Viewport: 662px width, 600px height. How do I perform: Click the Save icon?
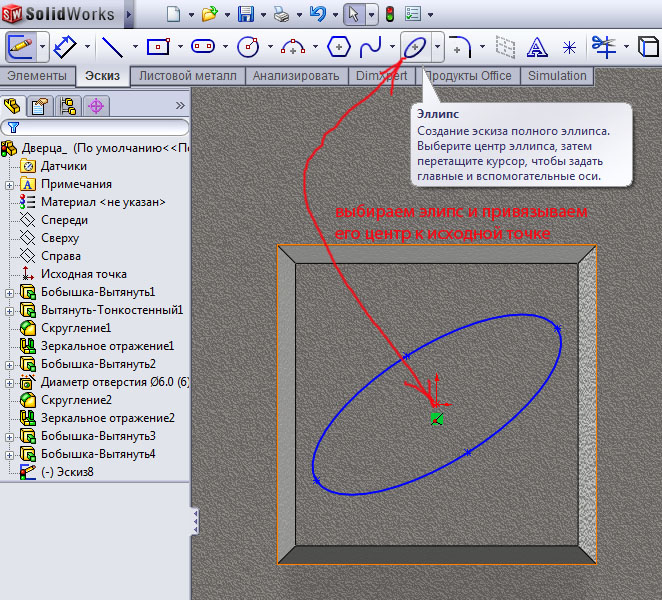245,14
